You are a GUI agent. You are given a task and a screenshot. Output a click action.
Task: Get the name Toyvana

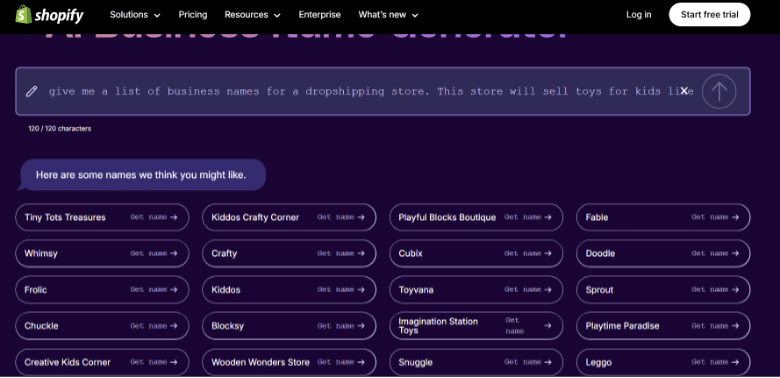click(476, 289)
